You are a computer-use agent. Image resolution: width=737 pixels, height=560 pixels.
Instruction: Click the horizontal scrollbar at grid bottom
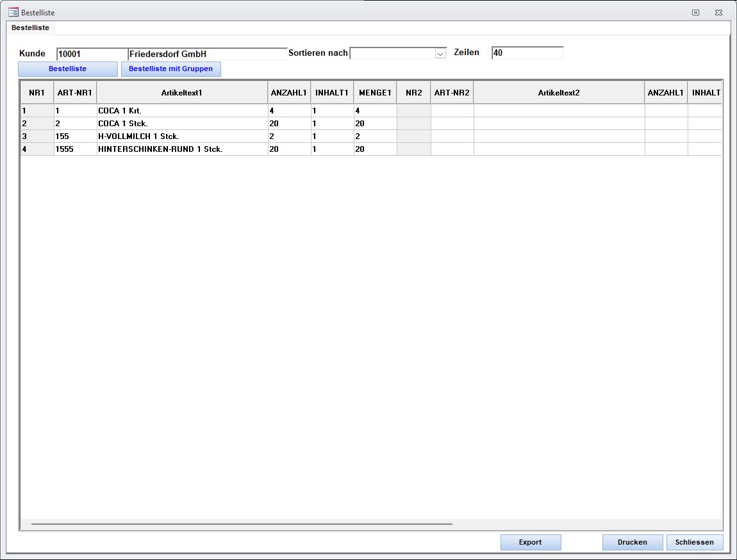[242, 523]
